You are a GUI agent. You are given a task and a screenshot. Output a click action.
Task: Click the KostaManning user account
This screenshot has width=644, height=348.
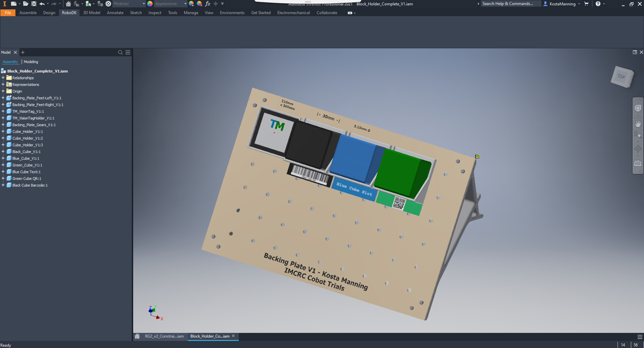pyautogui.click(x=562, y=4)
